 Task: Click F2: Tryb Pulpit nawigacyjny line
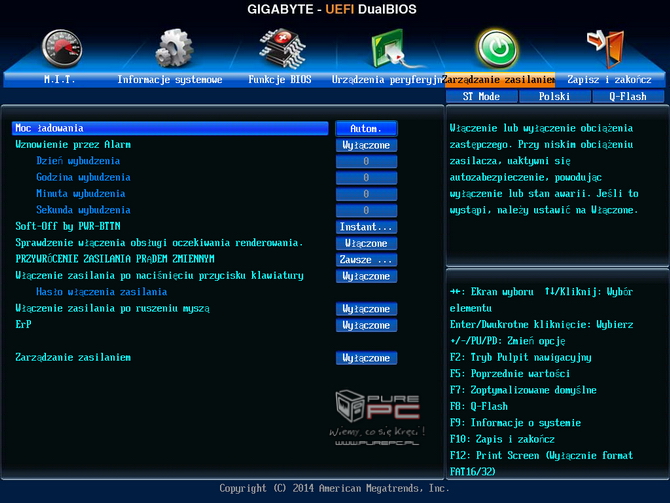coord(521,357)
